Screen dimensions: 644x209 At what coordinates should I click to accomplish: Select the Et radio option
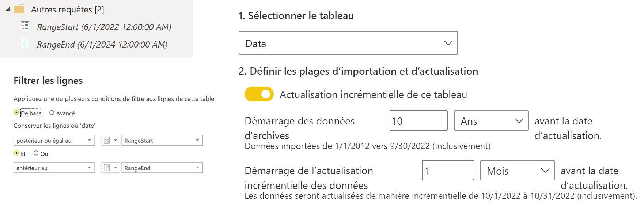point(16,153)
